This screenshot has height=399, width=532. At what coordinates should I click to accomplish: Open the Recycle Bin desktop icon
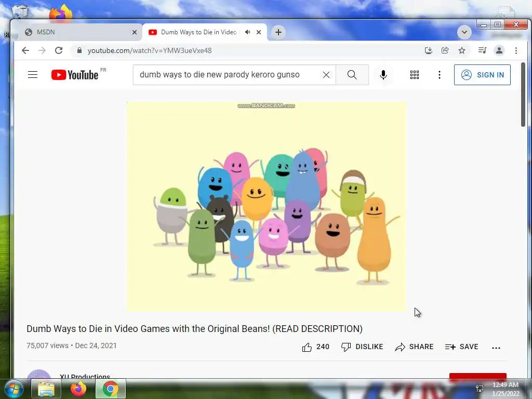(20, 11)
